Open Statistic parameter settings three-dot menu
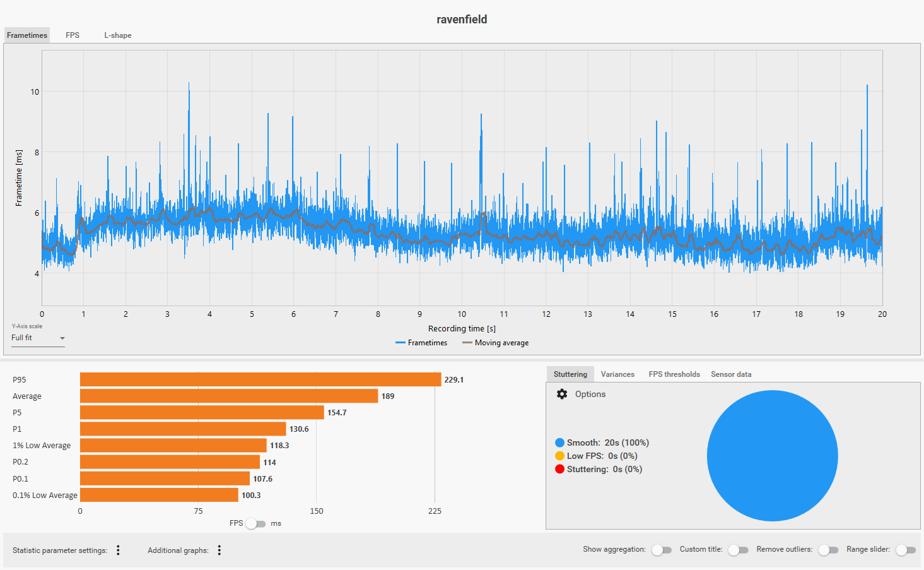 [118, 550]
